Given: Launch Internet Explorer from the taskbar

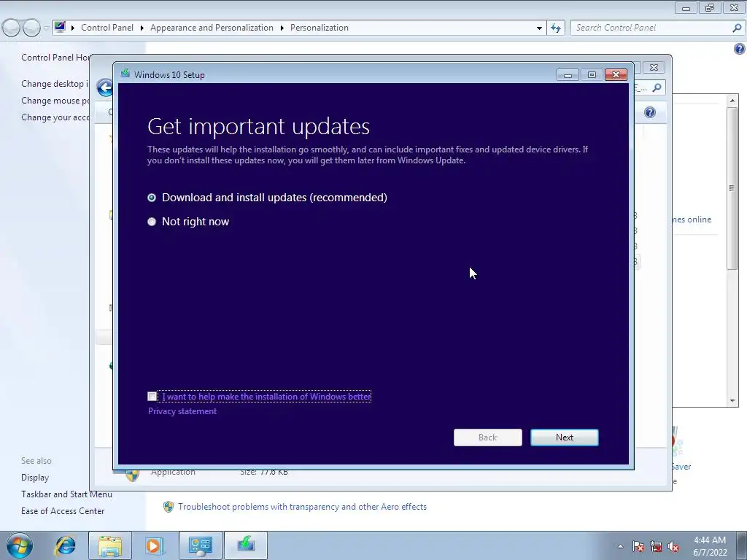Looking at the screenshot, I should coord(65,545).
